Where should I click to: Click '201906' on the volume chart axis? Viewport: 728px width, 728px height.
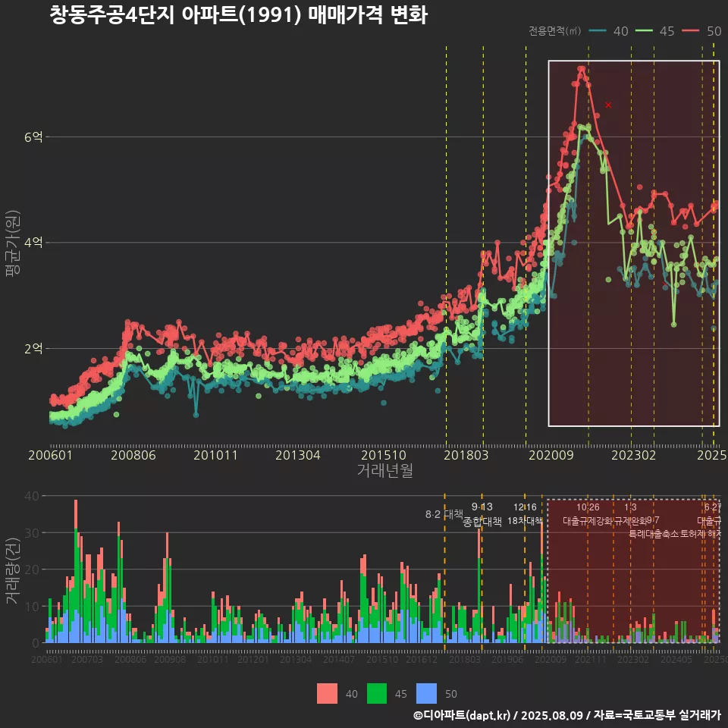click(x=507, y=659)
